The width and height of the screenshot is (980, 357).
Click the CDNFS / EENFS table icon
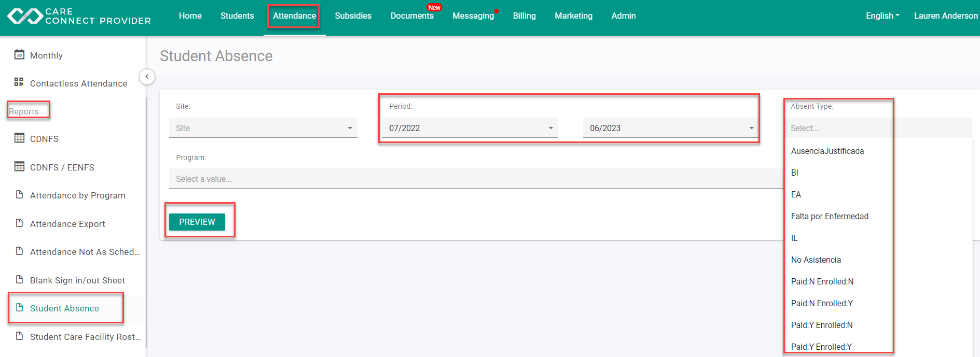point(19,166)
